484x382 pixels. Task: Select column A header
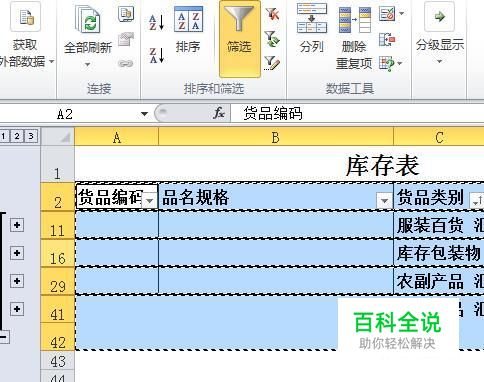coord(116,137)
